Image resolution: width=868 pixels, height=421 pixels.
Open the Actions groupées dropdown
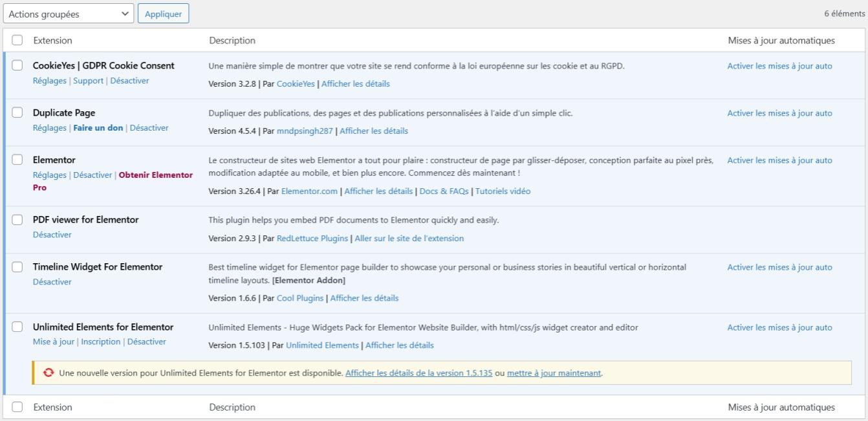68,13
